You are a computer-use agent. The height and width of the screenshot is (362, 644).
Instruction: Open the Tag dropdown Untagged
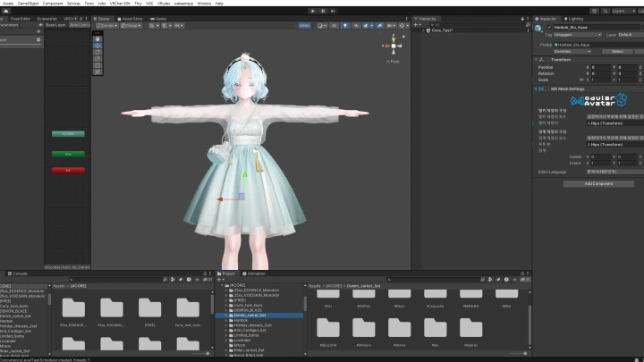click(x=578, y=35)
